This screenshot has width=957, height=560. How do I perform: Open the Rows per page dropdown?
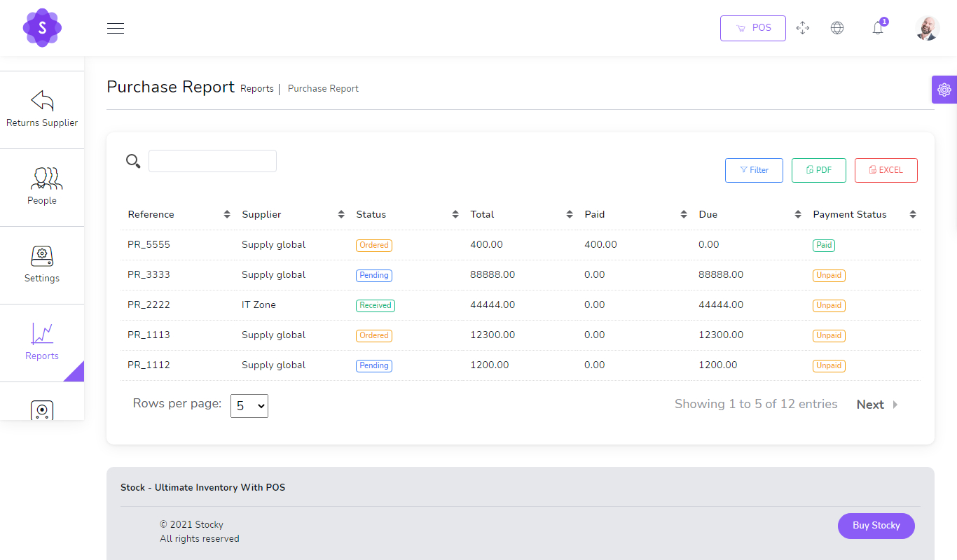click(x=249, y=405)
